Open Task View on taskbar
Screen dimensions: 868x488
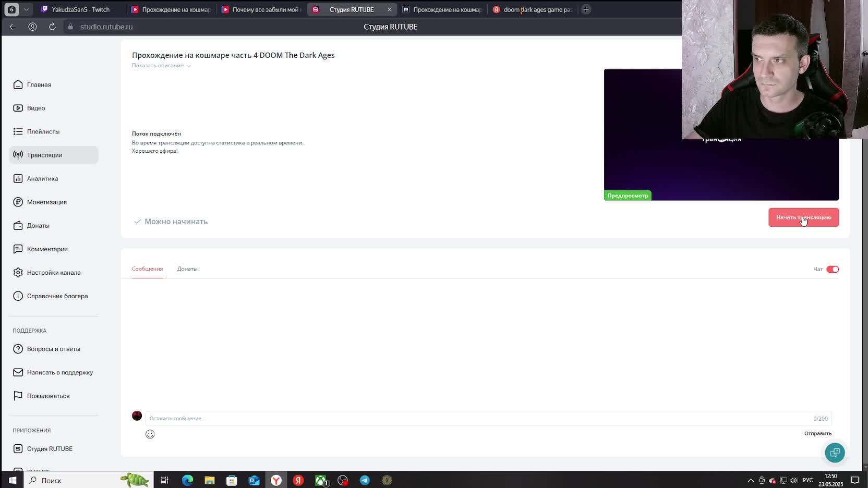tap(164, 480)
